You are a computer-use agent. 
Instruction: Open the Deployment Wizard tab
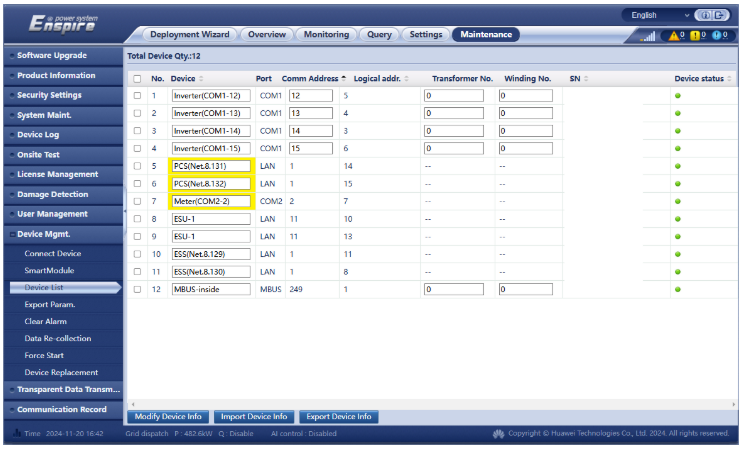(189, 35)
